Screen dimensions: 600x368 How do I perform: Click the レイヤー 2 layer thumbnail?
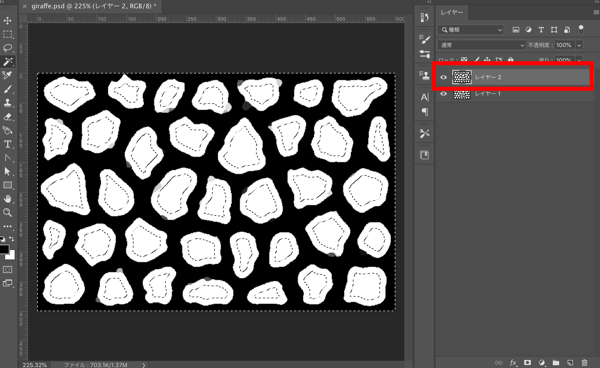pos(462,77)
